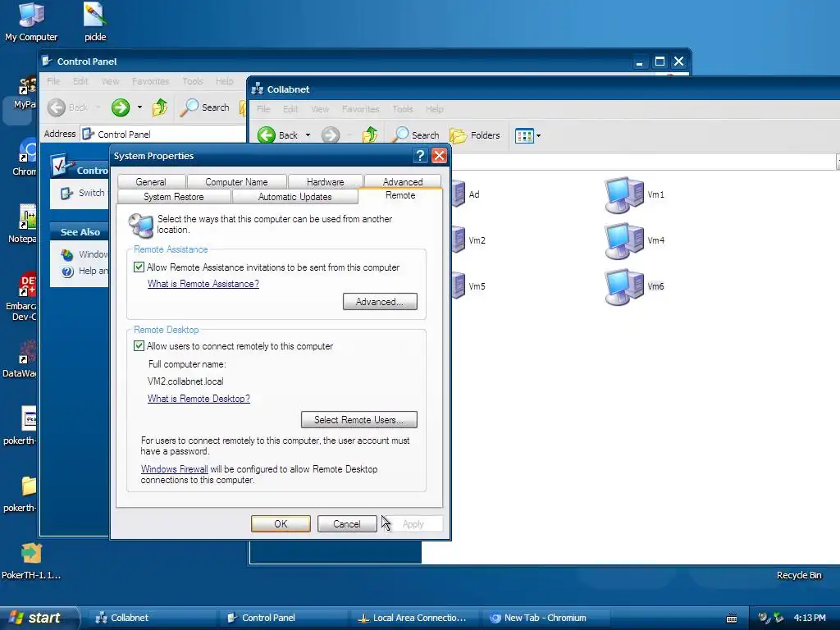Toggle Allow Remote Assistance invitations checkbox
840x630 pixels.
(x=139, y=267)
